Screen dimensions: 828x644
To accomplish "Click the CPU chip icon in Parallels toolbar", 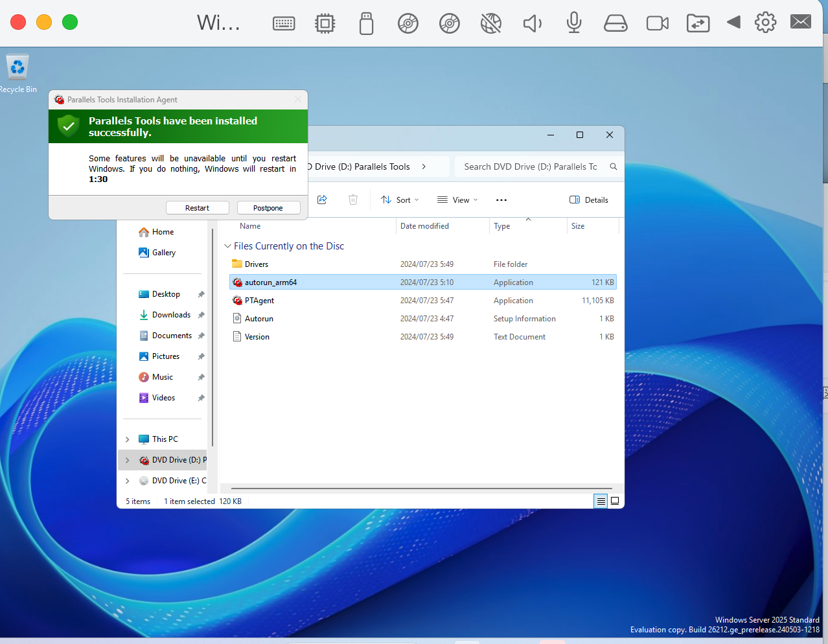I will click(325, 23).
